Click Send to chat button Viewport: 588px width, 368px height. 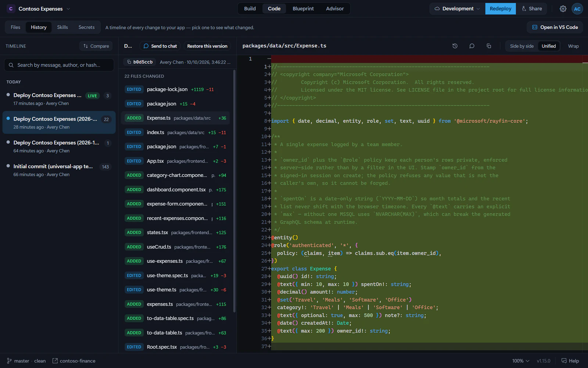(160, 46)
